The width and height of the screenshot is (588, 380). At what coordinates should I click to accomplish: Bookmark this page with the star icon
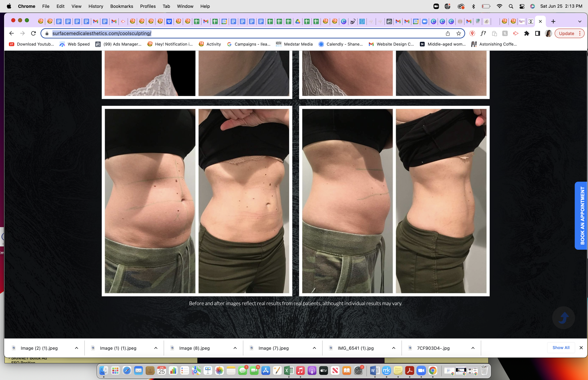[459, 33]
